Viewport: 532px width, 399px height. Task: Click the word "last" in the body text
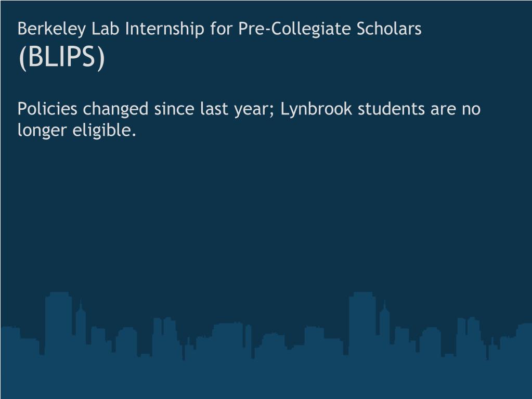coord(214,109)
